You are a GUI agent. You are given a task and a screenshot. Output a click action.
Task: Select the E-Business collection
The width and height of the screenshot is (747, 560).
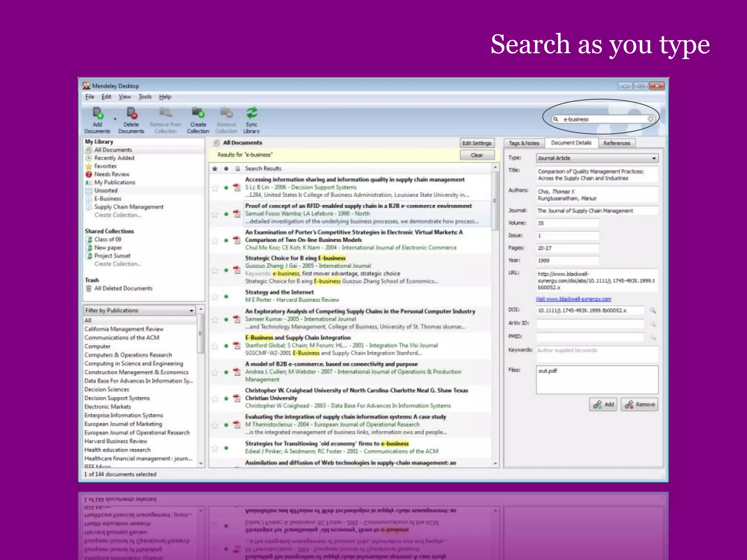[108, 199]
